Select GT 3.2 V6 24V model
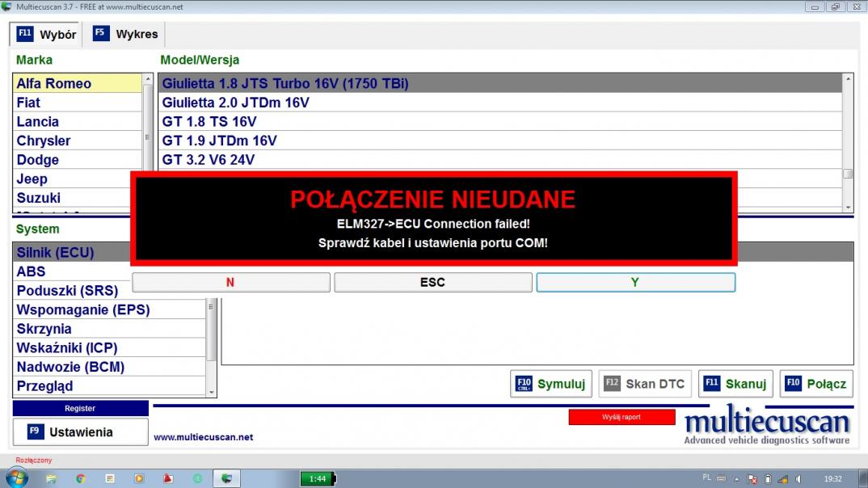This screenshot has height=488, width=868. point(500,160)
